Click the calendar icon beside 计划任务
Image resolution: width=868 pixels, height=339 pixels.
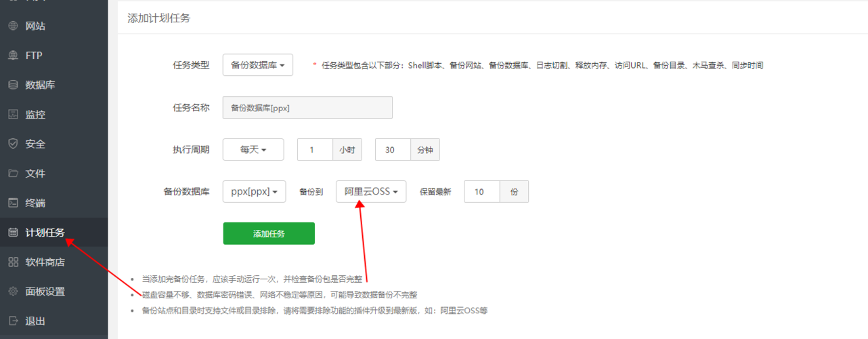(x=13, y=233)
